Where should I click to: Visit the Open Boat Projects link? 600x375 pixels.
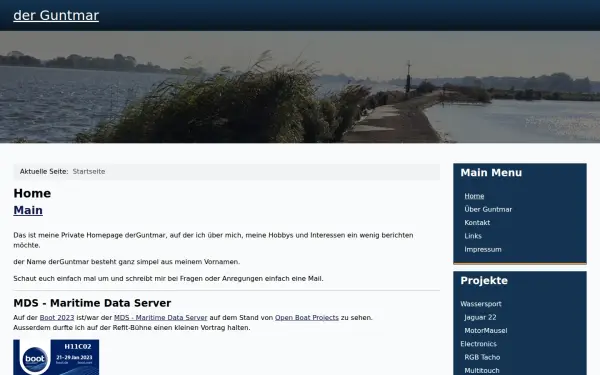[x=307, y=318]
